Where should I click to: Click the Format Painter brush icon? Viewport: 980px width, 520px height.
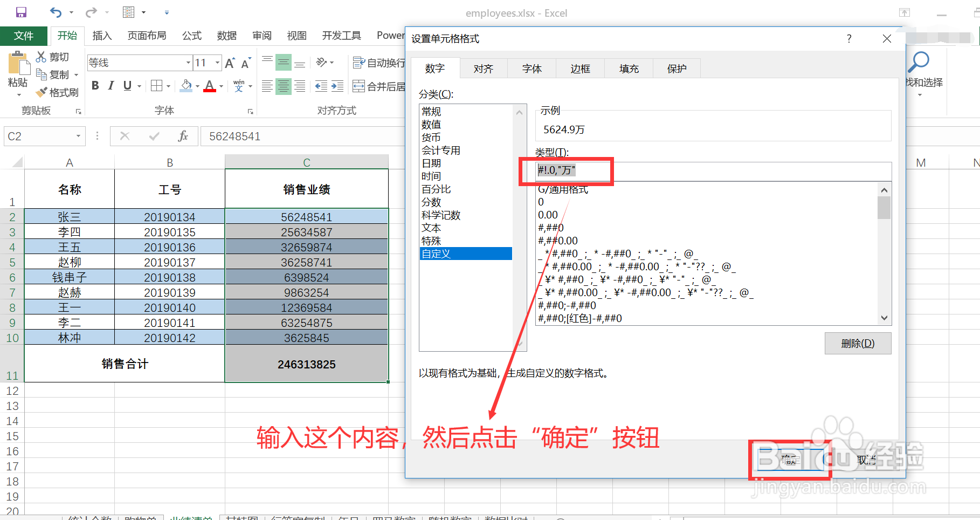tap(41, 92)
